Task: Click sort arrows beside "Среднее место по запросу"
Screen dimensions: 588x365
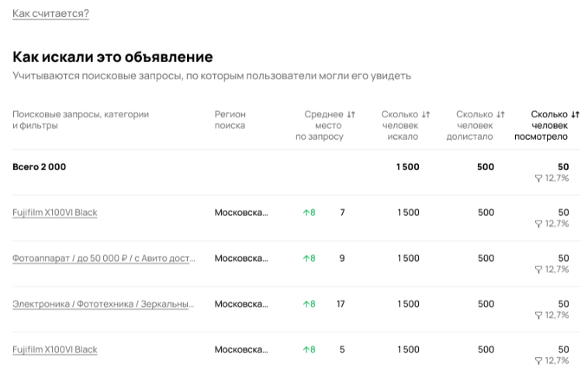Action: coord(351,114)
